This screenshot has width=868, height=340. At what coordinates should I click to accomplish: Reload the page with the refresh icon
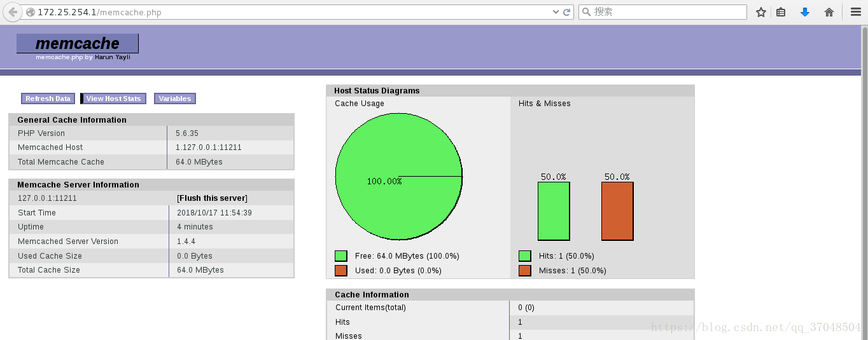[566, 12]
